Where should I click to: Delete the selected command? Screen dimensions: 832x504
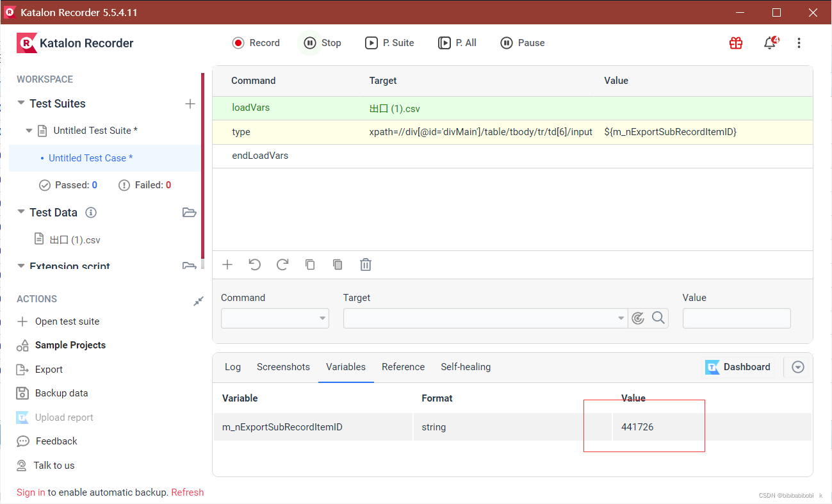366,264
